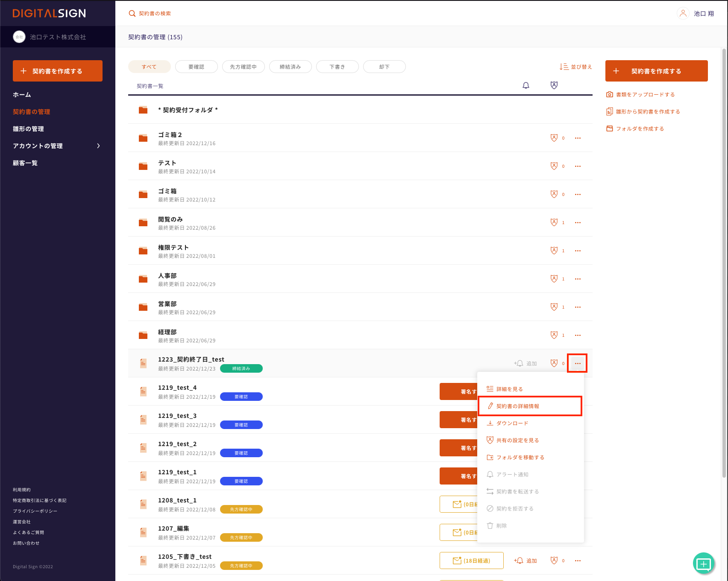Viewport: 728px width, 581px height.
Task: Open the green chat widget icon
Action: tap(703, 564)
